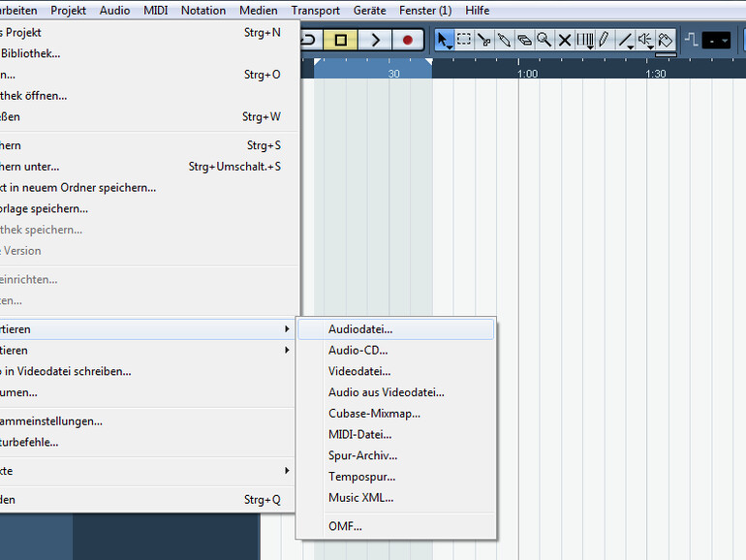Choose MIDI-Datei... from the submenu
This screenshot has height=560, width=746.
coord(396,434)
